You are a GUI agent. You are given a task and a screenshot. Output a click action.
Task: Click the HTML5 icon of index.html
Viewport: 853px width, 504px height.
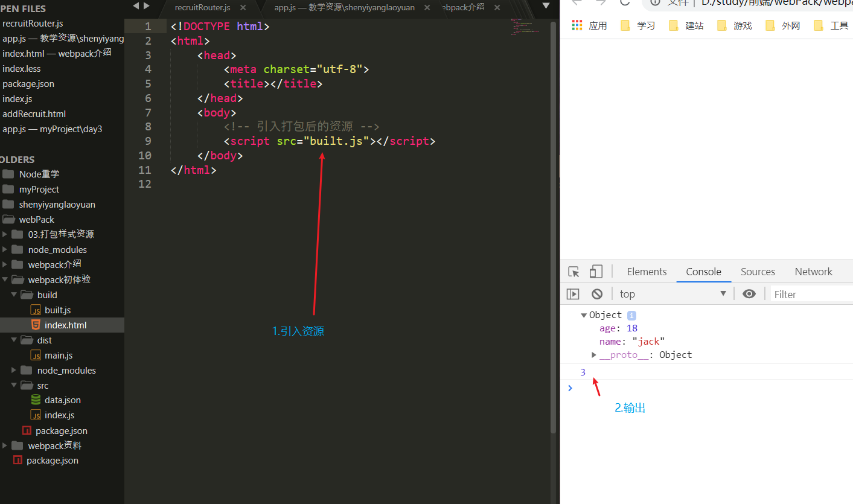[x=36, y=325]
